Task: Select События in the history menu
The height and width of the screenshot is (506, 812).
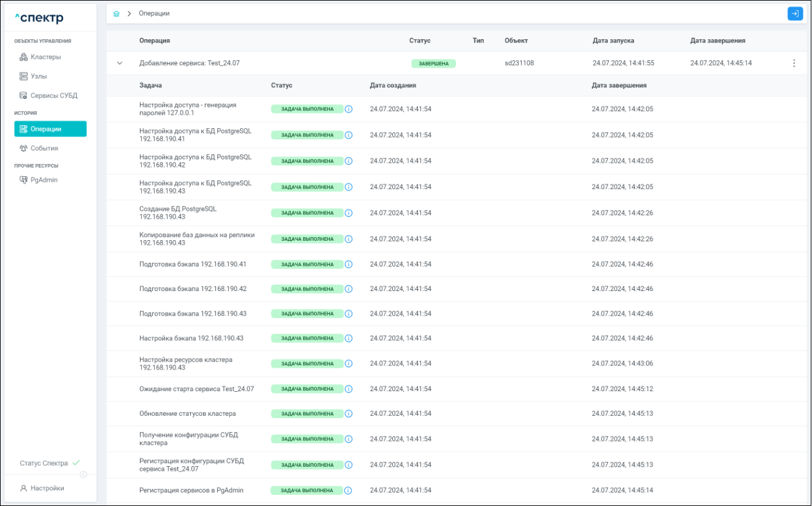Action: (x=44, y=149)
